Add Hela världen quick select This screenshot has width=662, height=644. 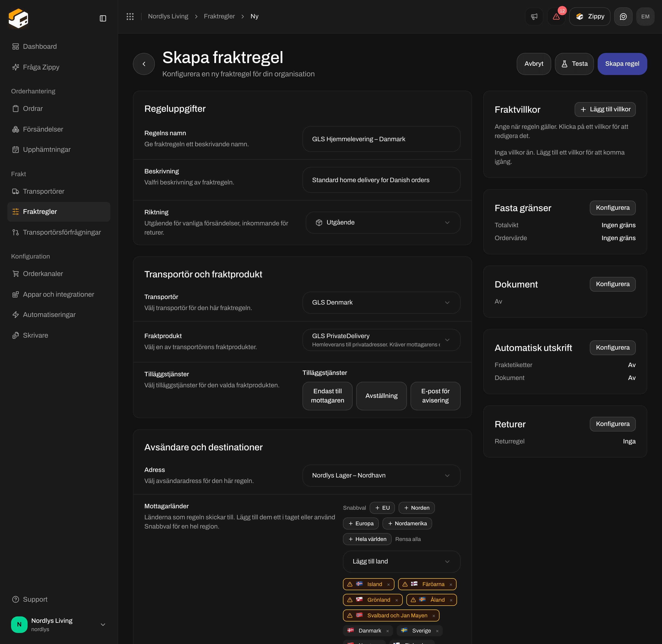point(367,539)
